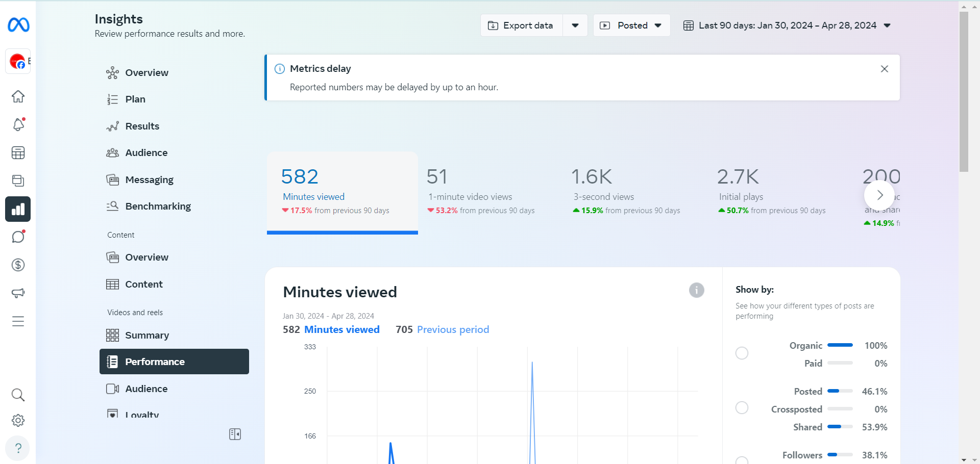Image resolution: width=980 pixels, height=464 pixels.
Task: Open the Ads megaphone icon
Action: pos(18,293)
